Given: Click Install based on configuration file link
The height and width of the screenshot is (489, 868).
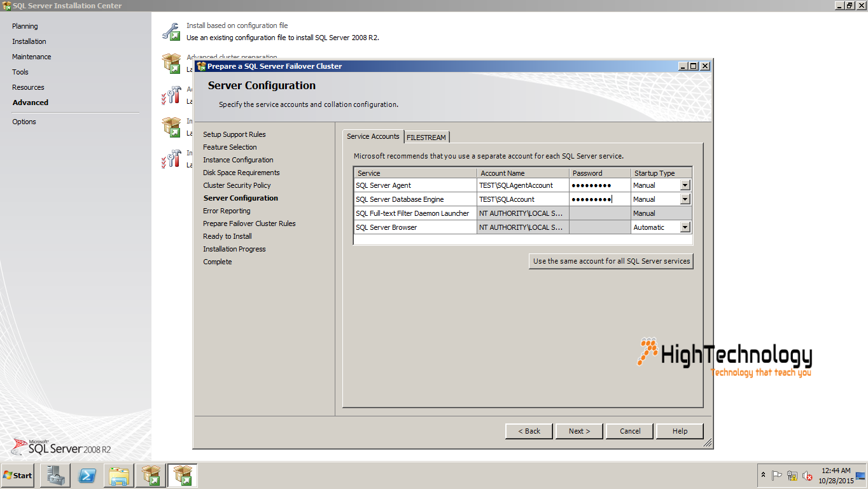Looking at the screenshot, I should 237,25.
